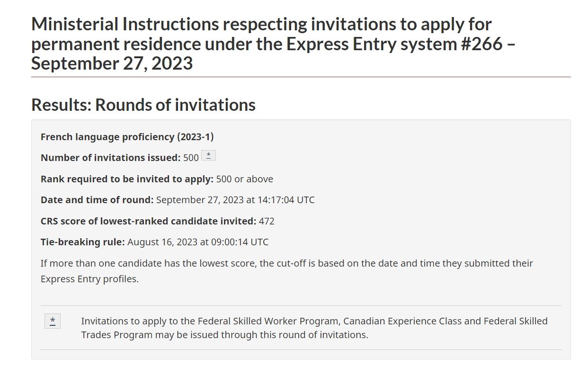The image size is (588, 376).
Task: Click the "Express Entry profiles." line of text
Action: coord(89,279)
